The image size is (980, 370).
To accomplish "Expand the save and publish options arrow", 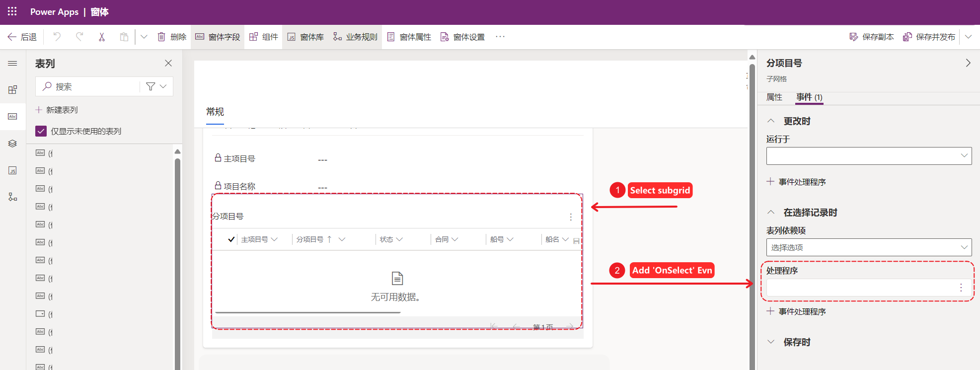I will click(x=968, y=37).
